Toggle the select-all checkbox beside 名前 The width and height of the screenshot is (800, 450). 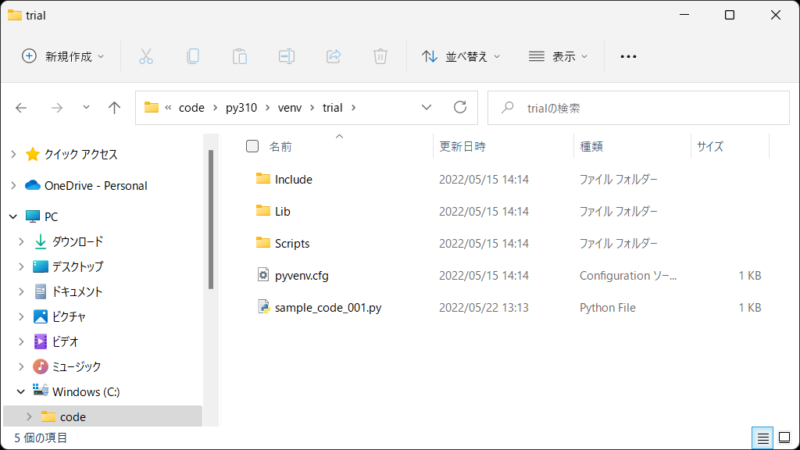pyautogui.click(x=252, y=146)
